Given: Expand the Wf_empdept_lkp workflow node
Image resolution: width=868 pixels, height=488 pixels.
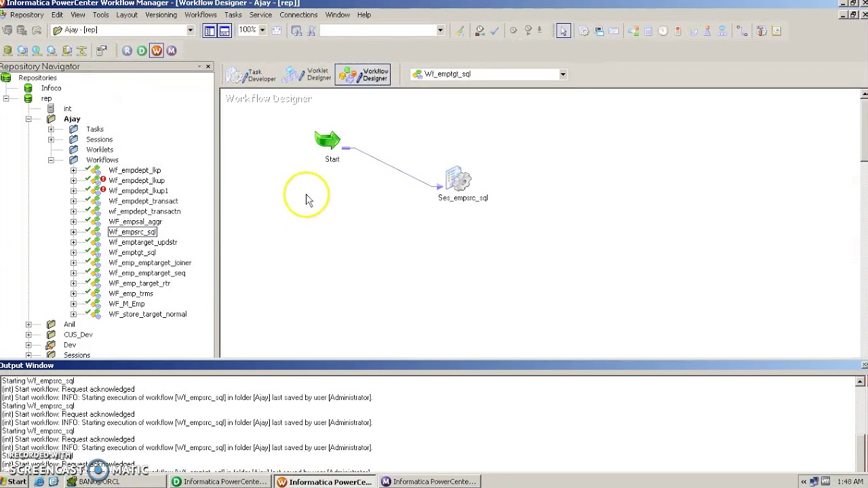Looking at the screenshot, I should click(x=73, y=170).
